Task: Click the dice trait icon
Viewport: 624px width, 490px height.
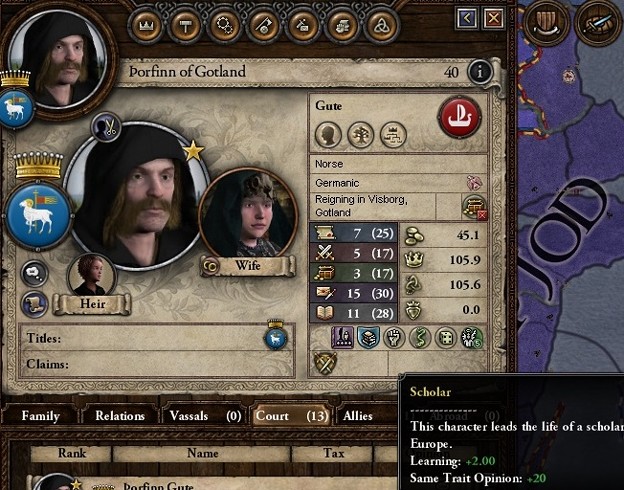Action: (446, 338)
